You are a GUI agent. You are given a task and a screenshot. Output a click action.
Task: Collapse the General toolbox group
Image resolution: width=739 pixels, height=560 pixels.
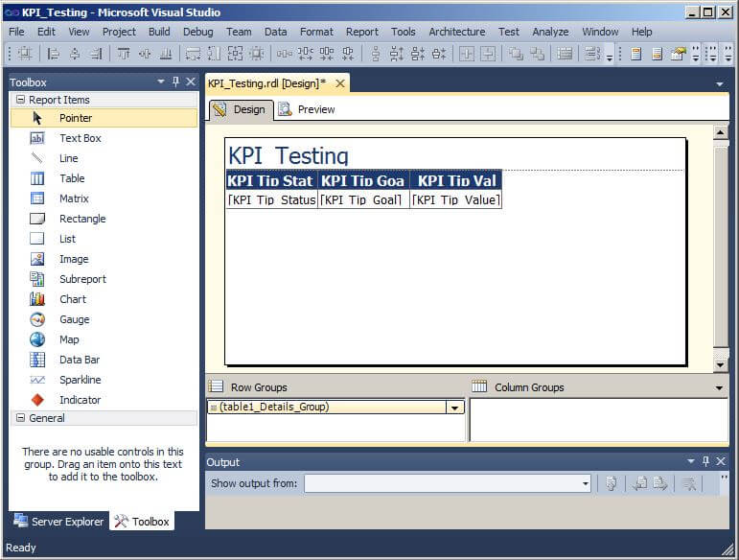point(20,418)
